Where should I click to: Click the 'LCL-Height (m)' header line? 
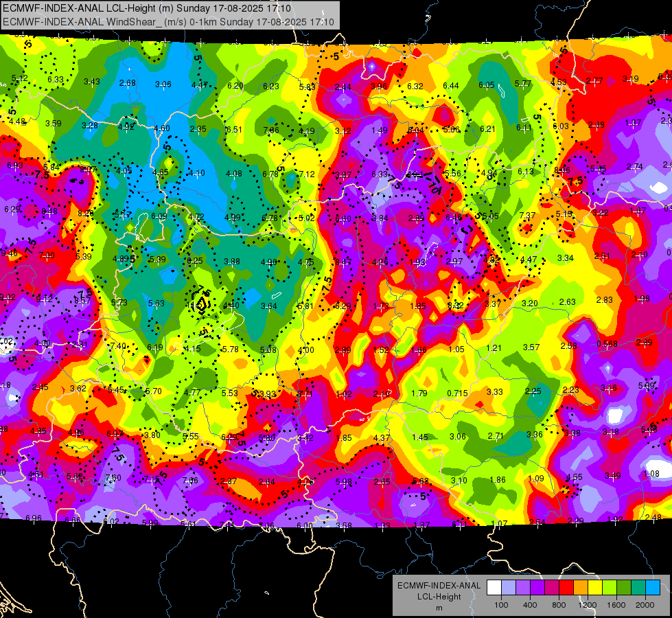(147, 8)
